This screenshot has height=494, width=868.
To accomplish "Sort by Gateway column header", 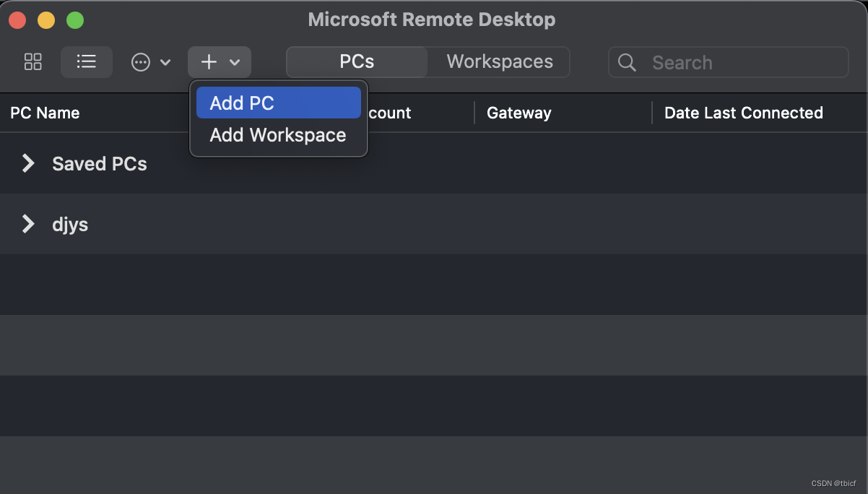I will click(519, 113).
